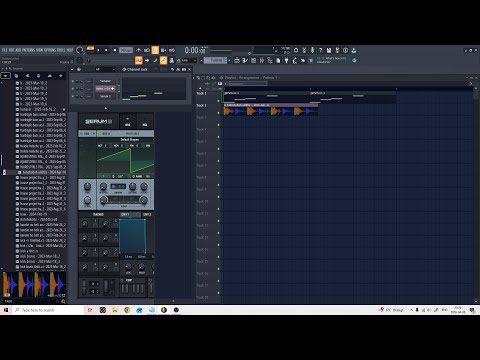Click the add channel plus button

106,108
